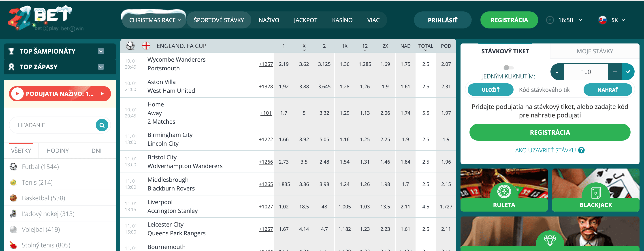This screenshot has width=644, height=251.
Task: Click the one-click amount field showing 100
Action: click(586, 72)
